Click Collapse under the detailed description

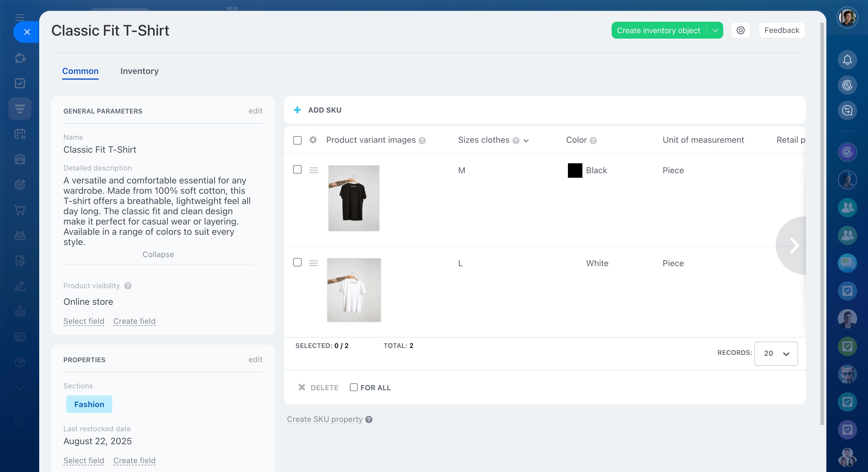coord(158,254)
